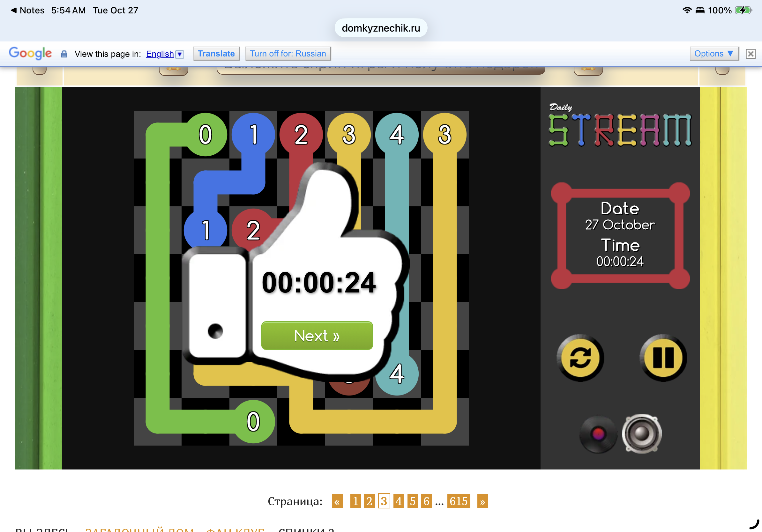Click the green 0 node at bottom
762x532 pixels.
[x=253, y=422]
